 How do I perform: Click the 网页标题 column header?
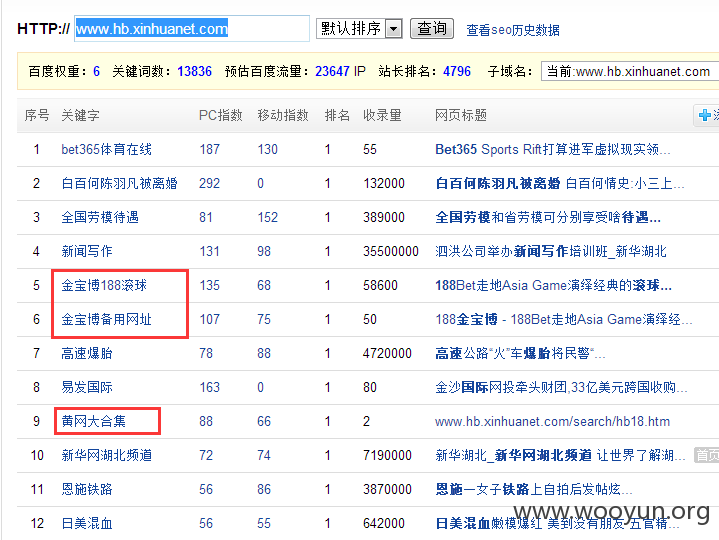pos(460,115)
